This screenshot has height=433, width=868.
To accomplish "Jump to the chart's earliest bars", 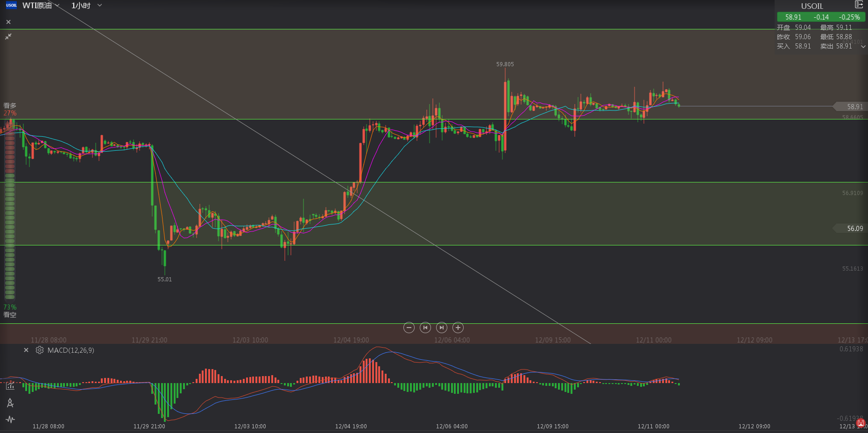I will [425, 328].
